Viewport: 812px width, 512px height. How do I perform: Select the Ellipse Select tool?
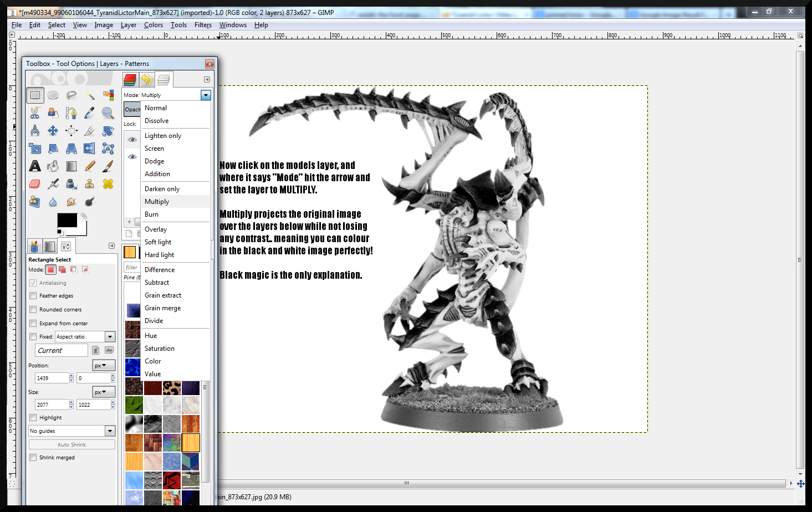pyautogui.click(x=53, y=95)
